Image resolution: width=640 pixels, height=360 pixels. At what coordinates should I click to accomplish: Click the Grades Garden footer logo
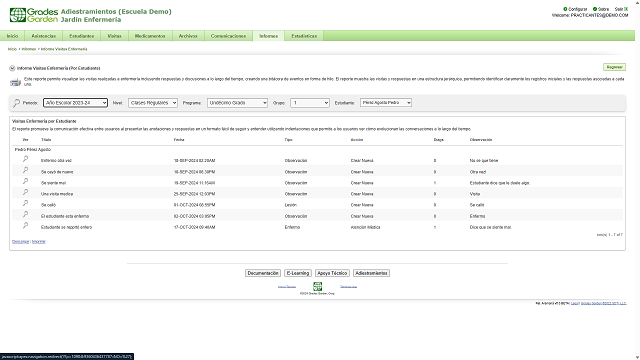318,286
